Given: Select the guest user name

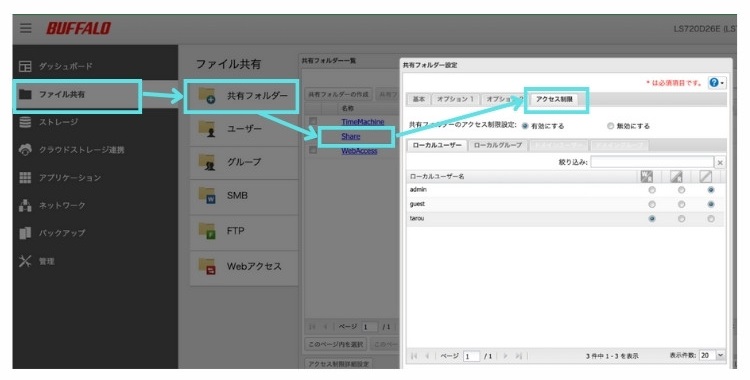Looking at the screenshot, I should pos(417,204).
